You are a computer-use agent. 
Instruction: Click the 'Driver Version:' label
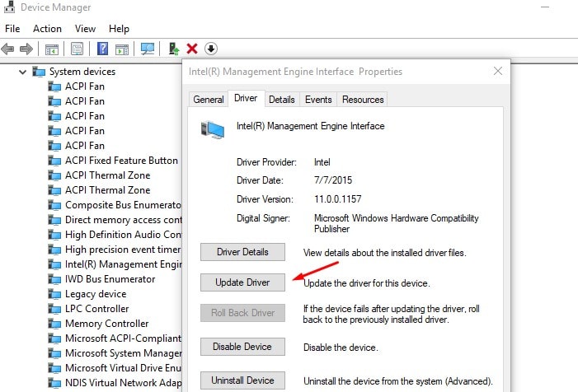[x=265, y=199]
